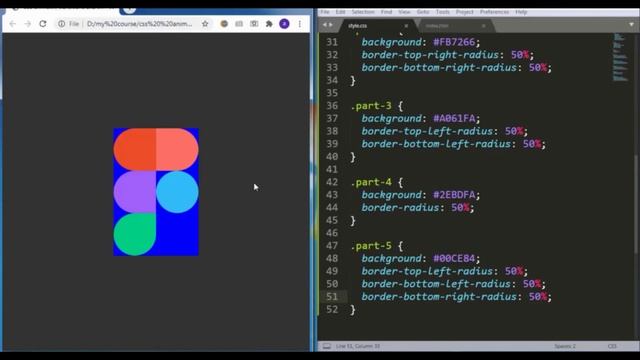Click the .part-4 selector in code
The image size is (640, 360).
tap(371, 182)
